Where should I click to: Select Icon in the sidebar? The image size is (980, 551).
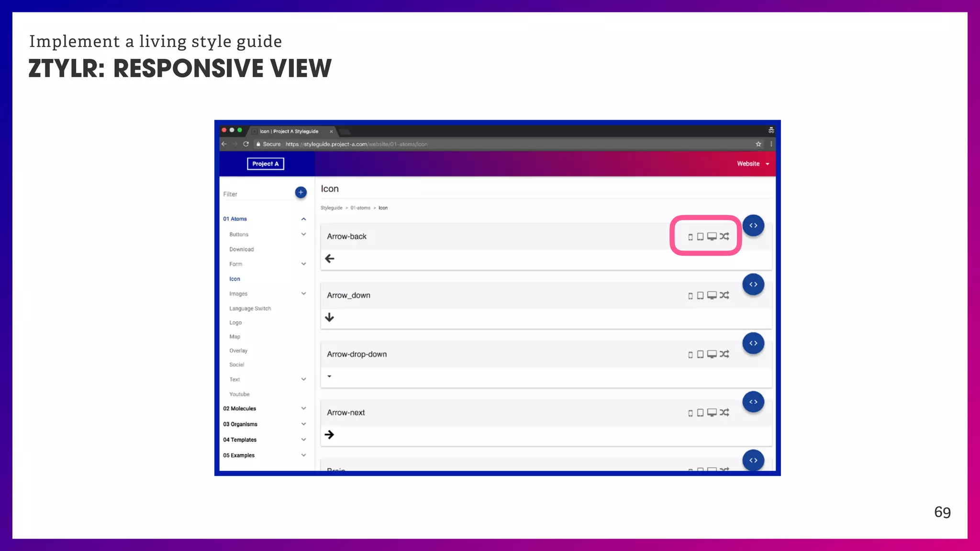tap(234, 279)
